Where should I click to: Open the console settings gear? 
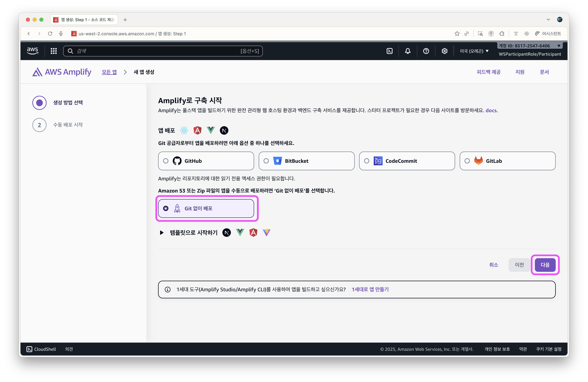(x=445, y=51)
